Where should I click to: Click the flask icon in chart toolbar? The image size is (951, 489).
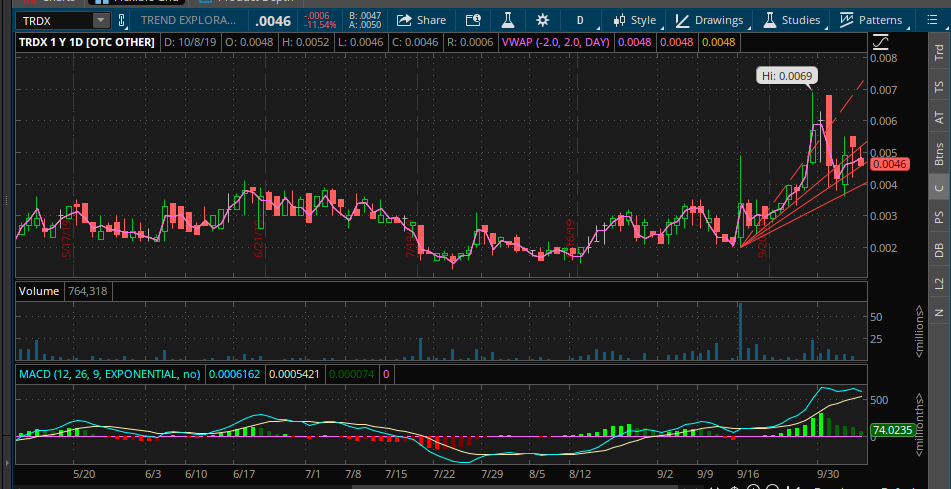pos(507,20)
